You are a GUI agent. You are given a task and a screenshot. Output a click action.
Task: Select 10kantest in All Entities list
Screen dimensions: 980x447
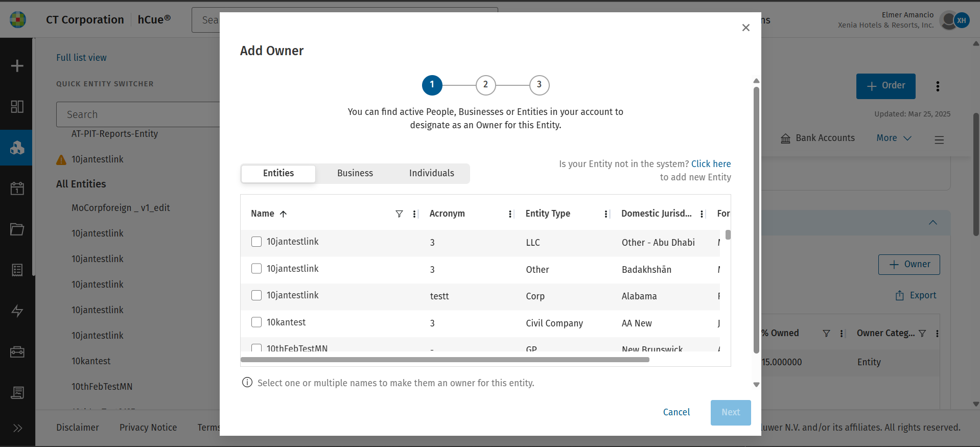point(91,362)
